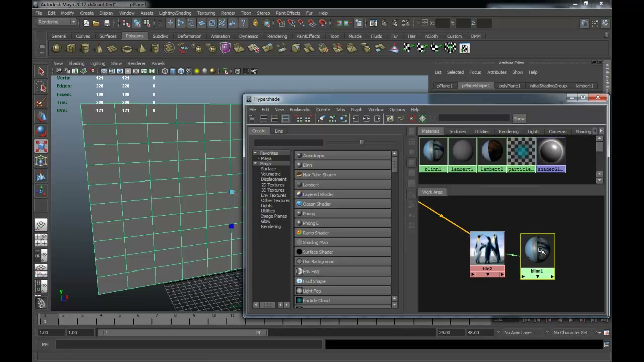
Task: Create a Lambert material node
Action: pos(343,185)
